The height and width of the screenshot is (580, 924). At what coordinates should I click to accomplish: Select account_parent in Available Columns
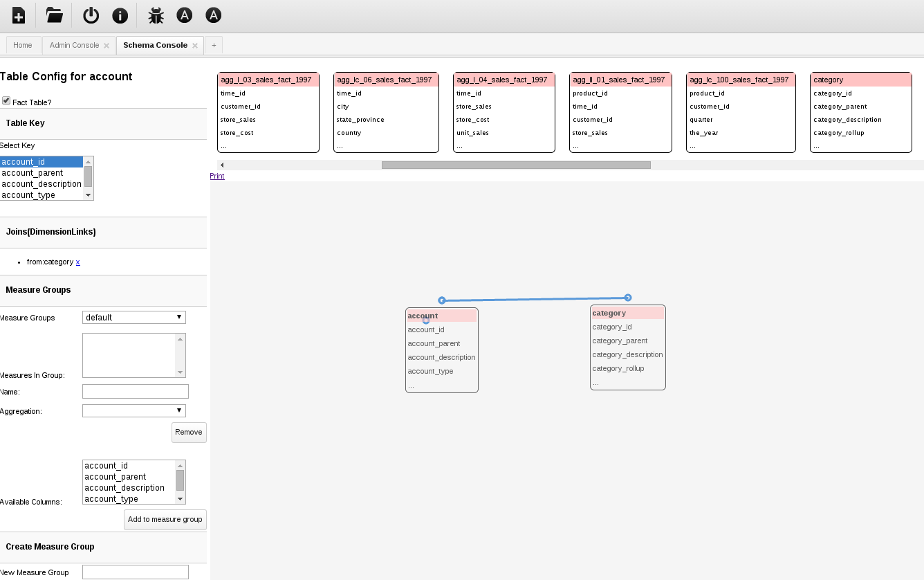click(129, 477)
